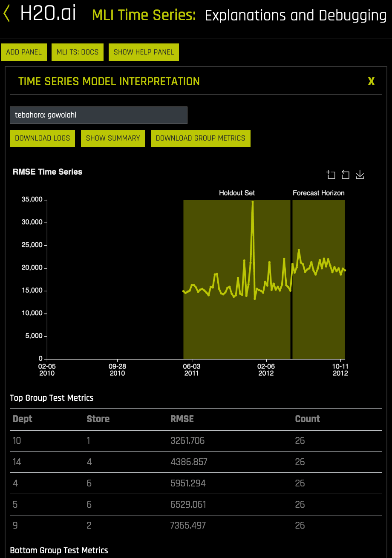Viewport: 392px width, 558px height.
Task: Click the DOWNLOAD LOGS button
Action: coord(42,138)
